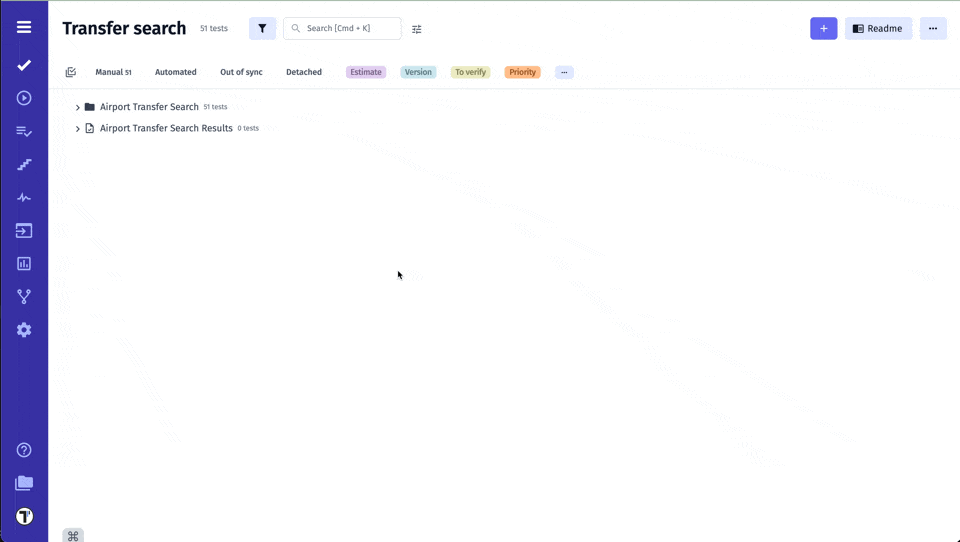This screenshot has width=960, height=542.
Task: Click the blue plus add button
Action: click(x=823, y=29)
